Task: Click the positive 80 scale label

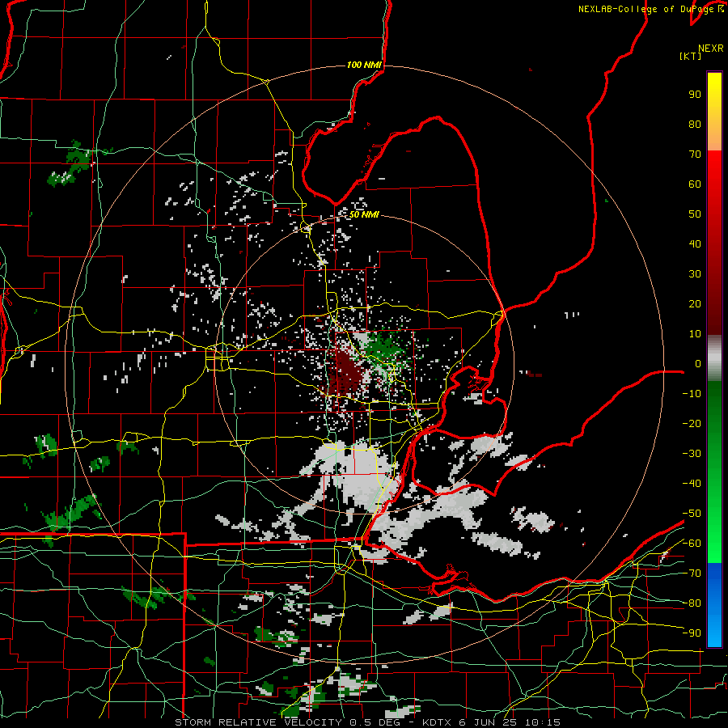Action: tap(695, 124)
